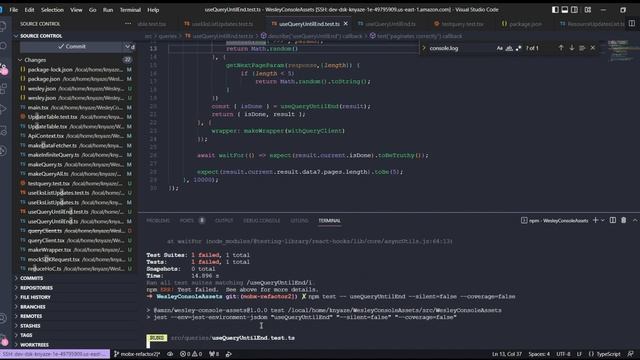
Task: Open the Help menu
Action: 153,10
